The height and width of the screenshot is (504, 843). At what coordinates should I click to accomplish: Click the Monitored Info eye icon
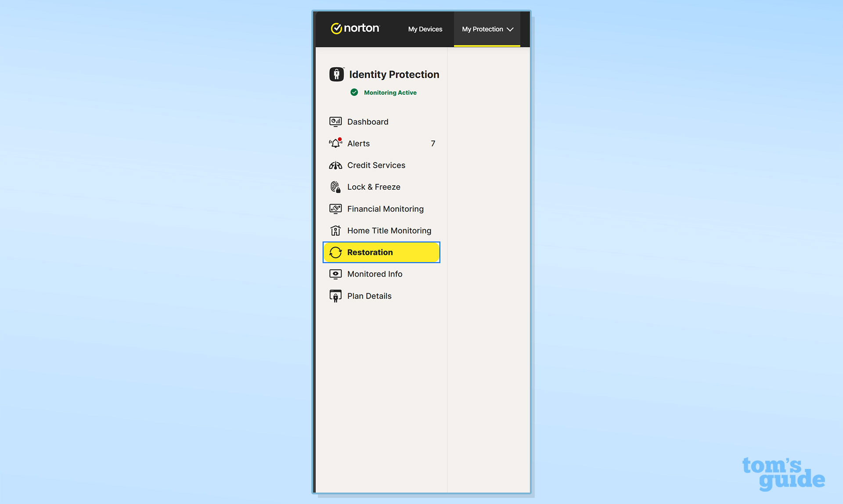pyautogui.click(x=335, y=274)
